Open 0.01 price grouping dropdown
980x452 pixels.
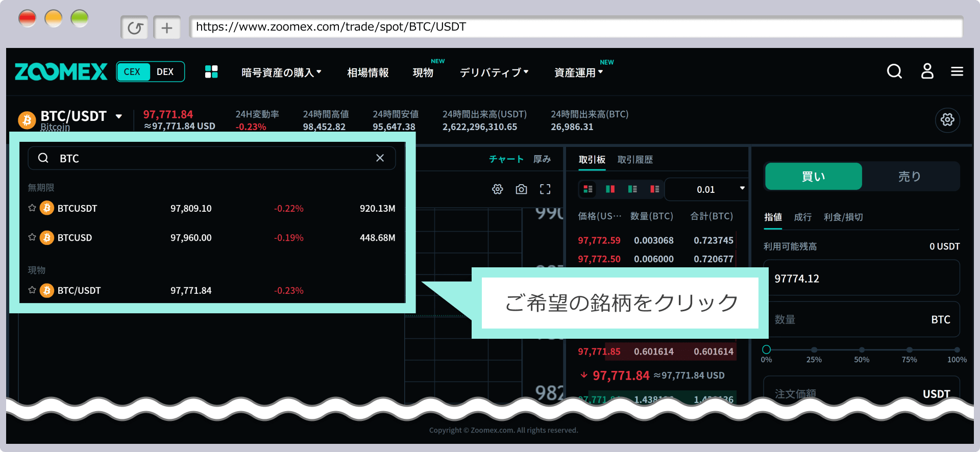pyautogui.click(x=706, y=189)
